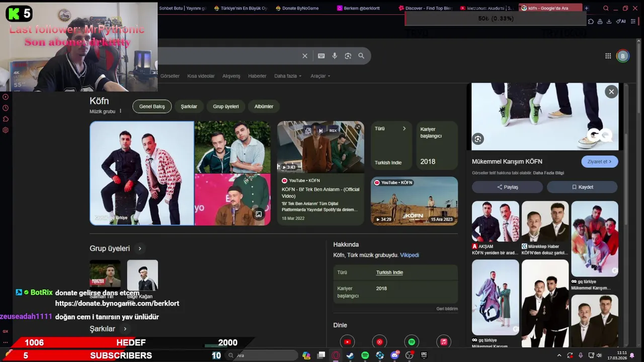Show hidden system tray icons

click(x=559, y=355)
